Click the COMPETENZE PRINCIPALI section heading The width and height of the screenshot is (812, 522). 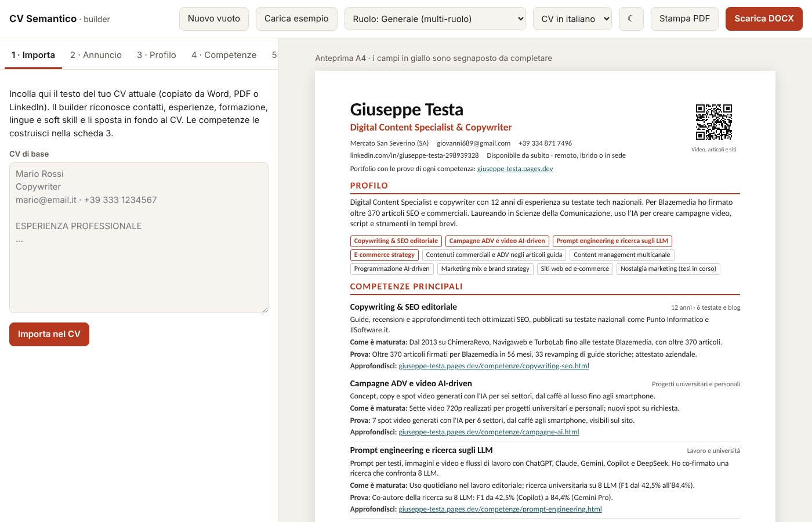point(407,287)
